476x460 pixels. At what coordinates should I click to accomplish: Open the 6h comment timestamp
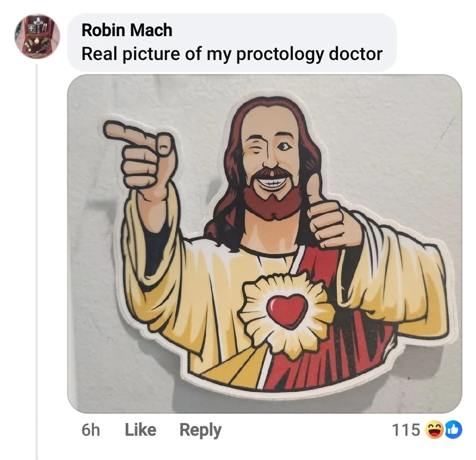click(90, 430)
